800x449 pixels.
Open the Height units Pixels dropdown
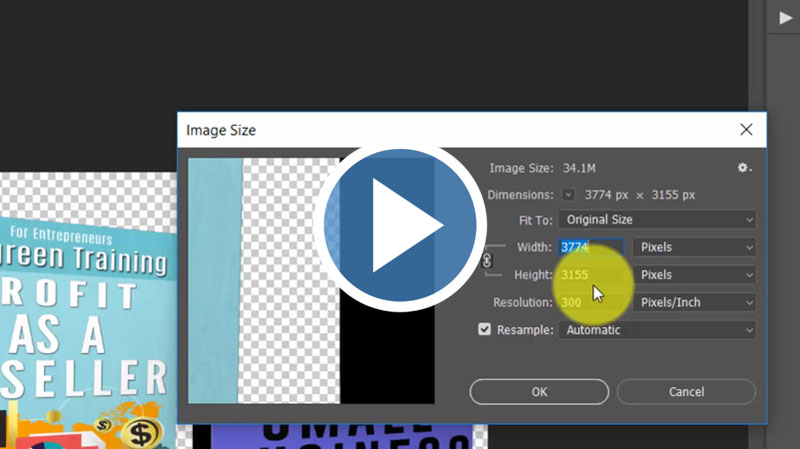click(x=694, y=275)
